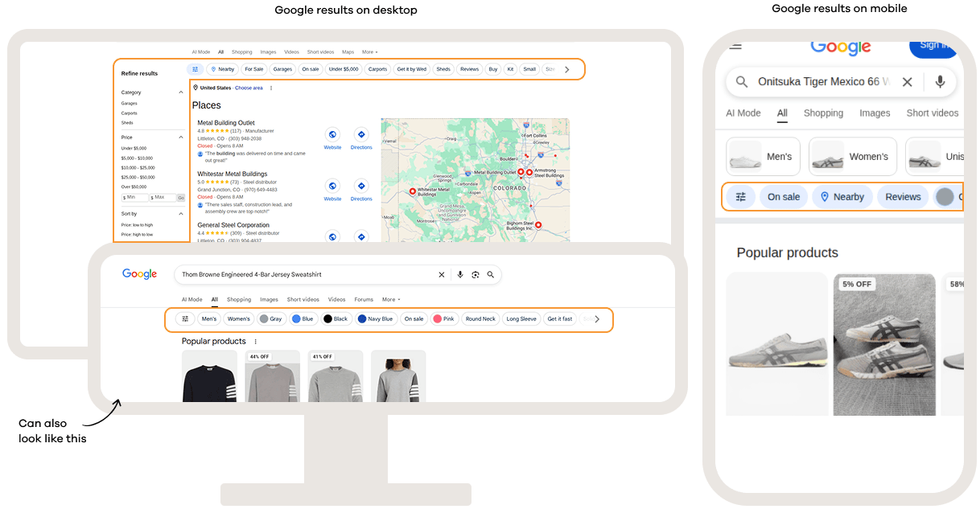Toggle the Get it by Wed chip

click(x=412, y=69)
